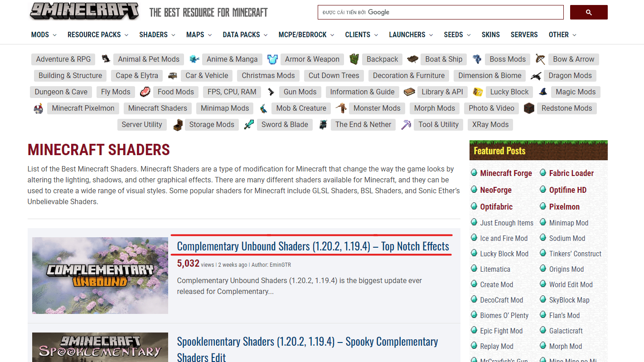Click the chestplate icon beside Armor & Weapon
The image size is (644, 362).
click(x=272, y=59)
